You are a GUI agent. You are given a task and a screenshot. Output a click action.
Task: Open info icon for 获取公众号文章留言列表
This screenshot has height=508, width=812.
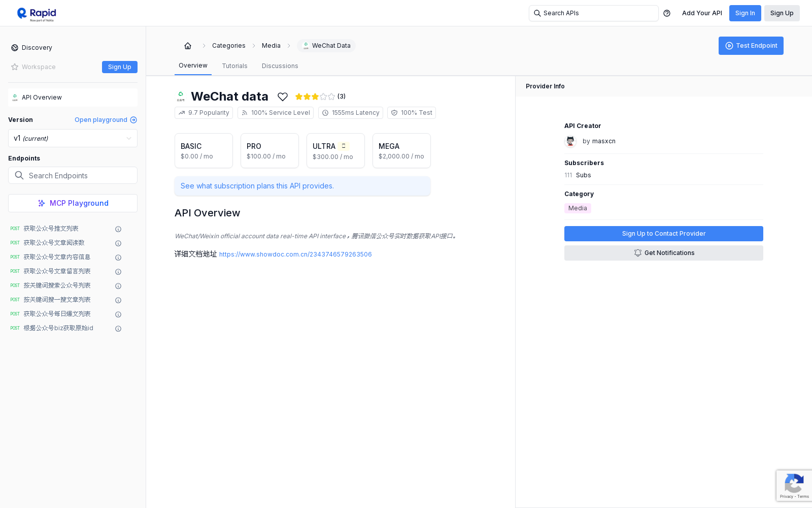click(118, 272)
